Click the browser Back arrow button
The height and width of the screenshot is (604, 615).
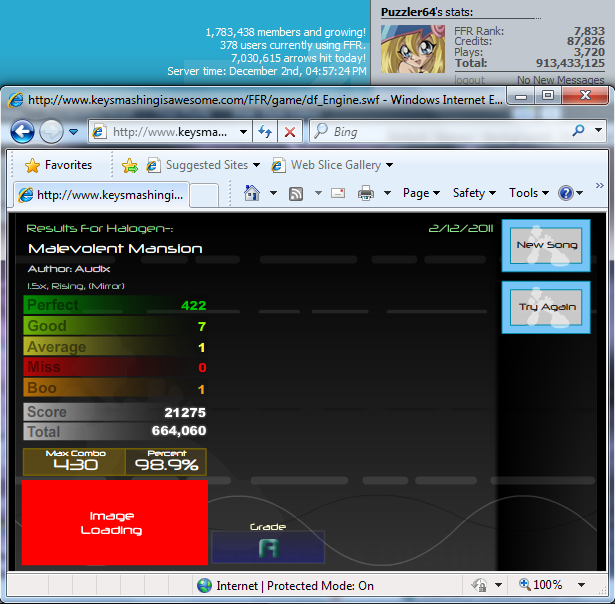22,131
